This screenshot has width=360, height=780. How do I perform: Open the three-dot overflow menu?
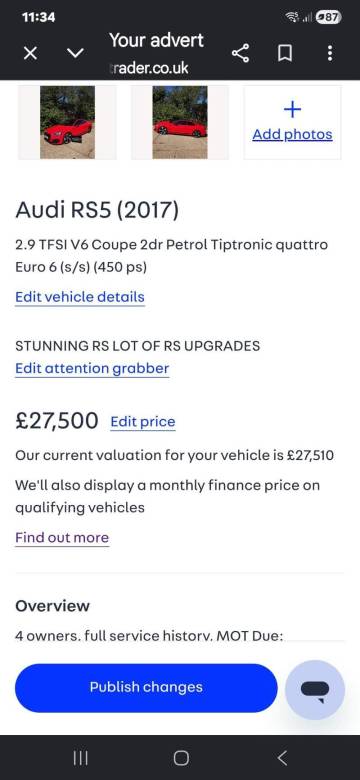coord(330,53)
